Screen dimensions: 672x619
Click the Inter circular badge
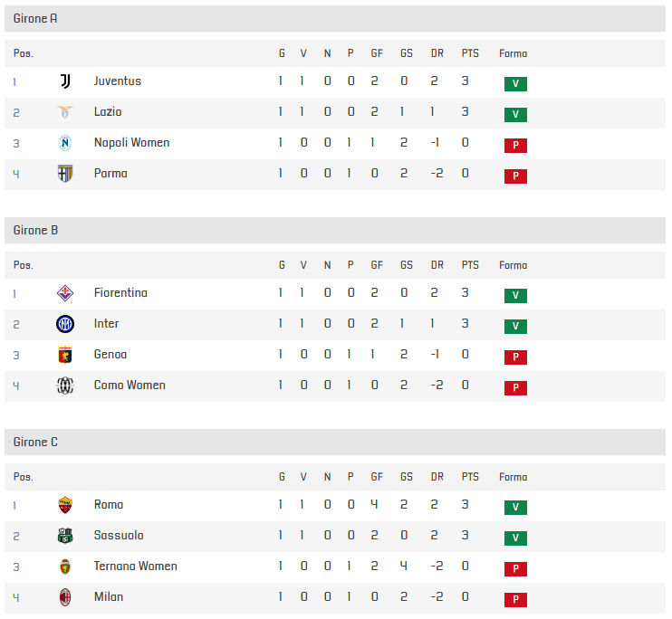pyautogui.click(x=65, y=324)
